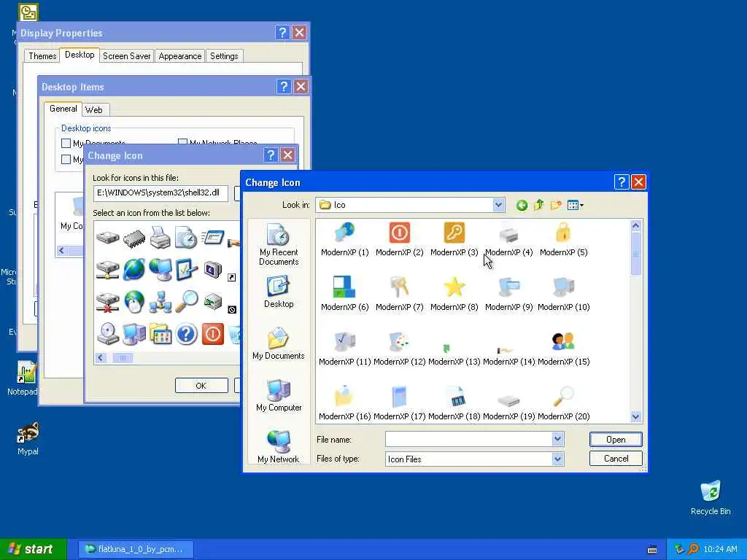Screen dimensions: 747x560
Task: Click the flatluna taskbar button
Action: 136,549
